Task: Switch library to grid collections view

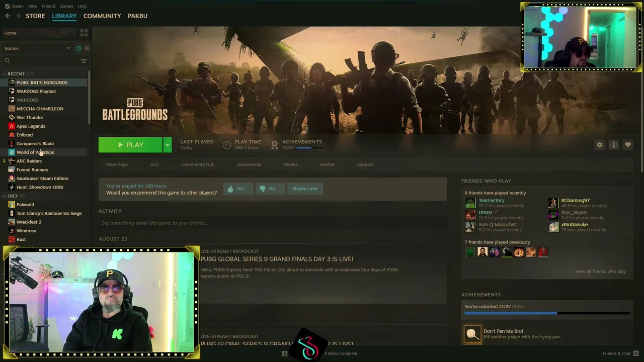Action: tap(84, 33)
